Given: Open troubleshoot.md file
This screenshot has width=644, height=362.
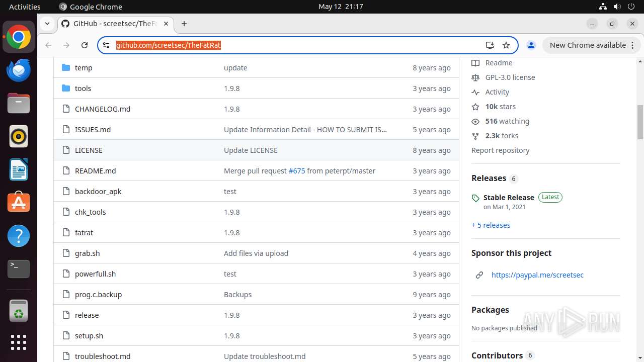Looking at the screenshot, I should (103, 356).
